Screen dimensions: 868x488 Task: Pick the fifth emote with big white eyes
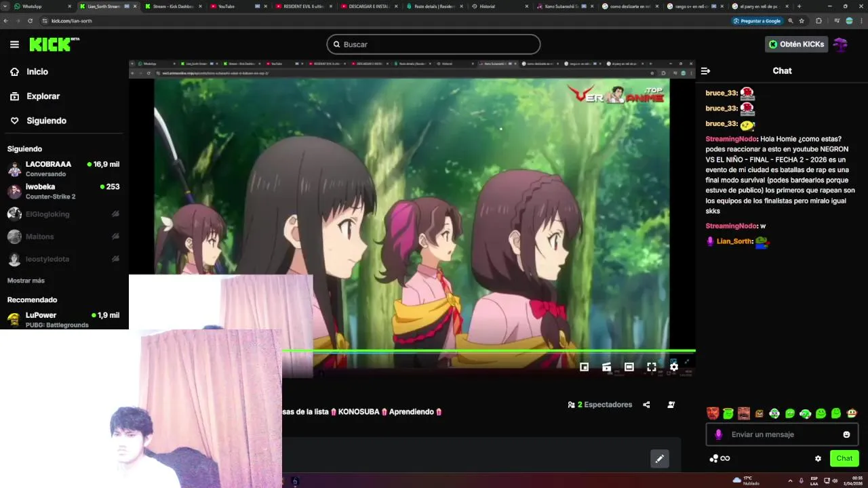click(774, 413)
